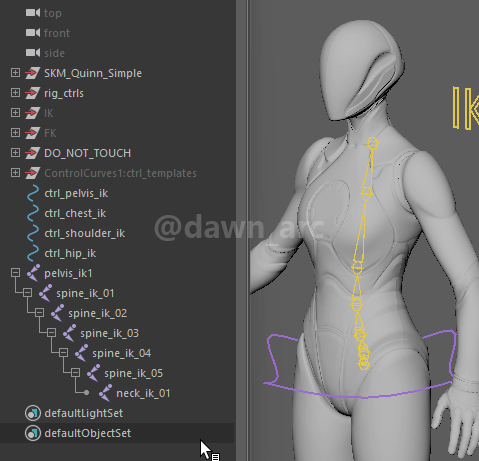Click the DO_NOT_TOUCH group node icon
Viewport: 479px width, 461px height.
pos(33,153)
